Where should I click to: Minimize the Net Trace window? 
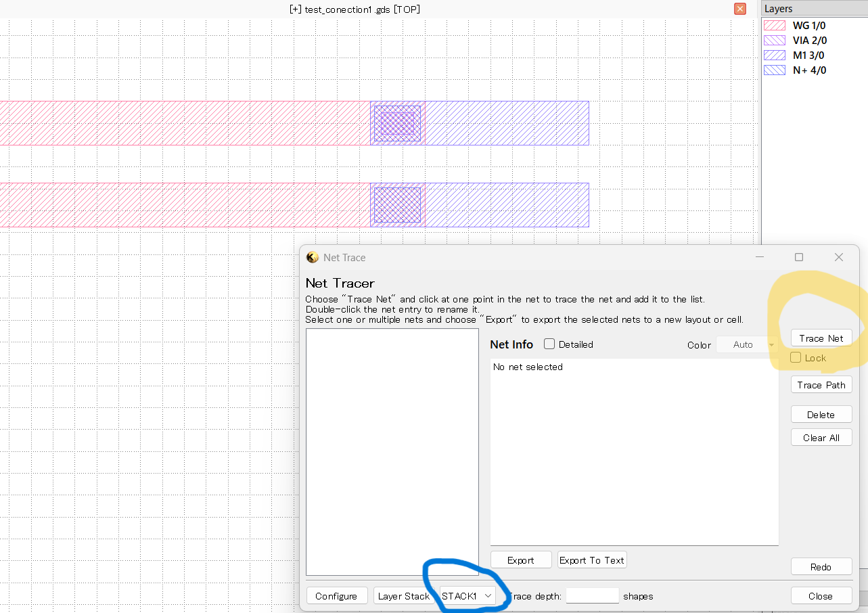click(760, 257)
